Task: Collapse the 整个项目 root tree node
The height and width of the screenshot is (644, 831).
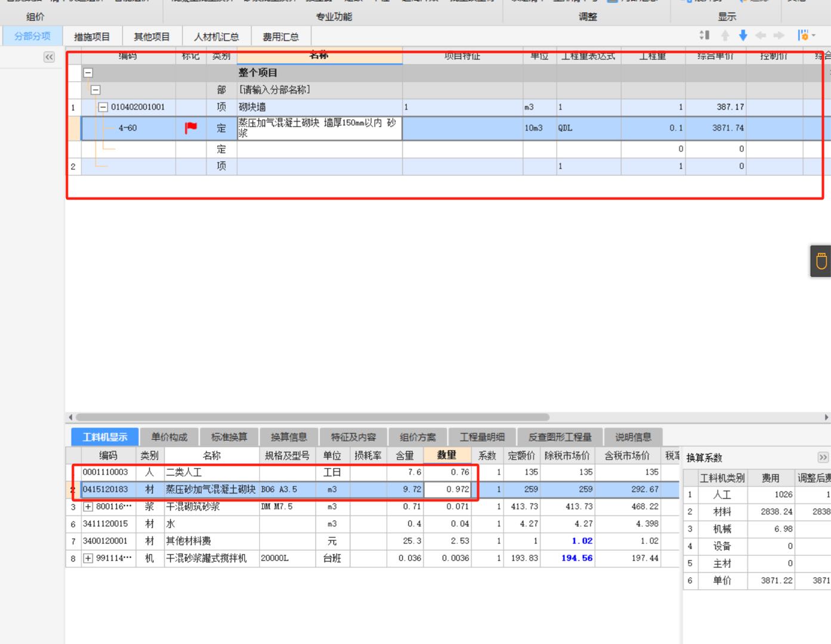Action: pyautogui.click(x=88, y=73)
